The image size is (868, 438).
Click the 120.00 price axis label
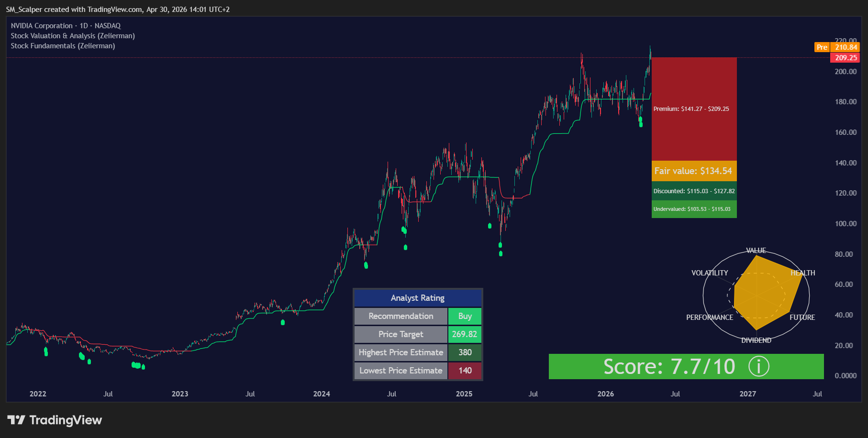pos(846,193)
